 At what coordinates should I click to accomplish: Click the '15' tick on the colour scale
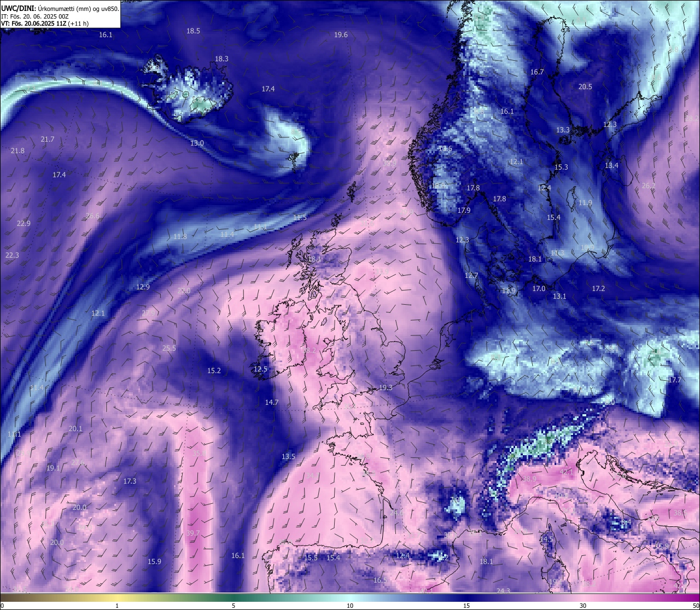click(466, 606)
